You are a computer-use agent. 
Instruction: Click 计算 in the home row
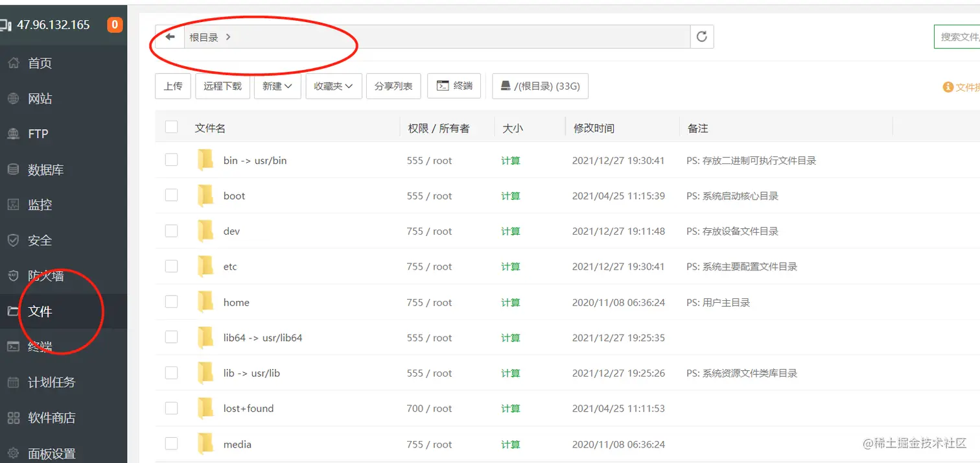511,302
